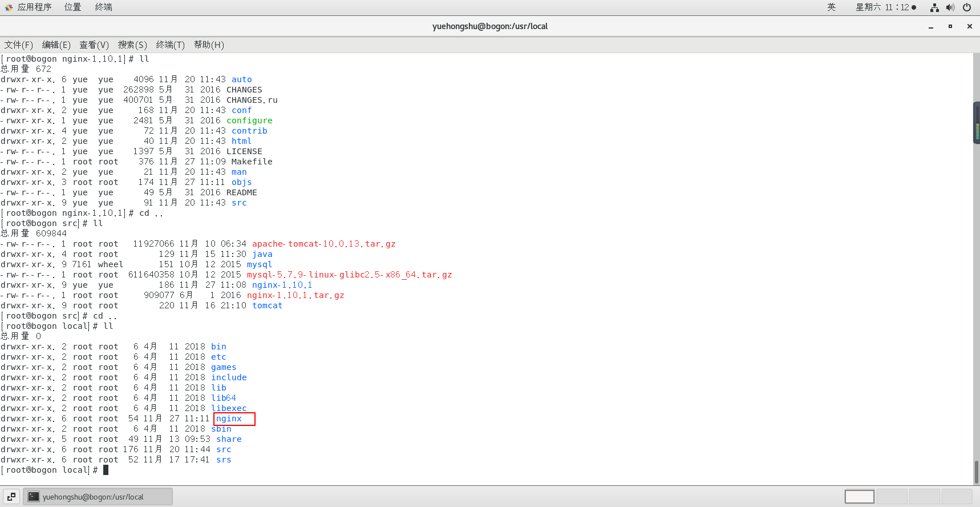Switch to the first workspace in pager
Viewport: 980px width, 507px height.
[x=860, y=497]
